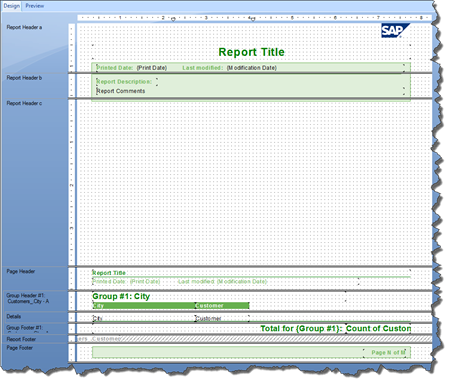Click the Report Header c section label
The width and height of the screenshot is (451, 384).
tap(24, 103)
